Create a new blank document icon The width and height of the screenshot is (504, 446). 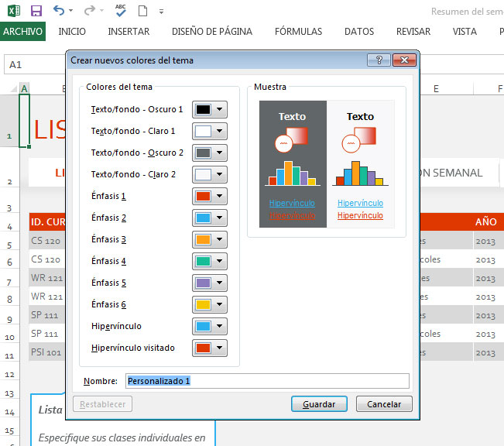click(x=142, y=11)
